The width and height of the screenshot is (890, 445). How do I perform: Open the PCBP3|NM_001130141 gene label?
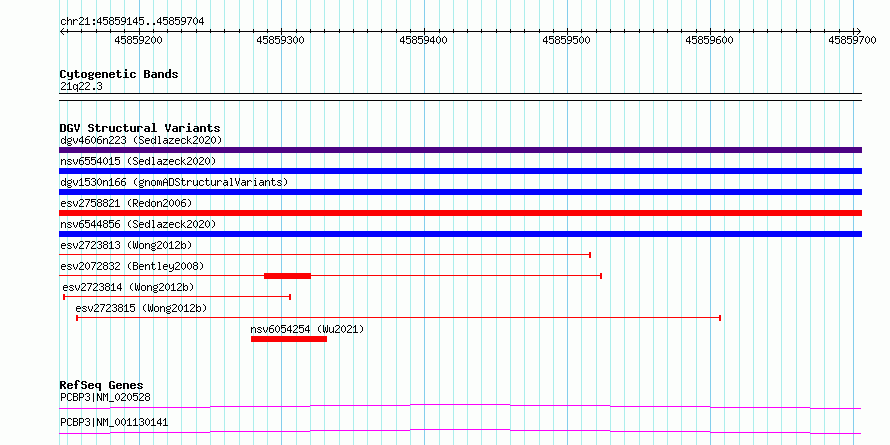(x=114, y=423)
